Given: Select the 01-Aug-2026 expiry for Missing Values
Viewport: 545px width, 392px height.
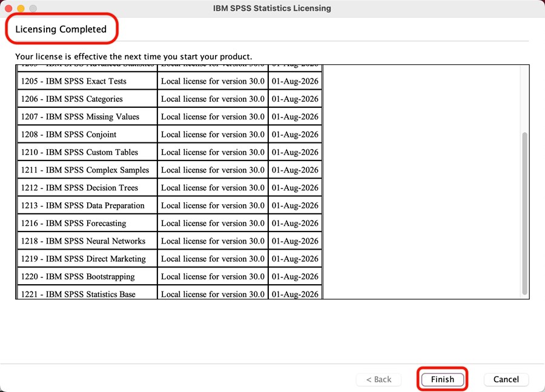Looking at the screenshot, I should (295, 116).
